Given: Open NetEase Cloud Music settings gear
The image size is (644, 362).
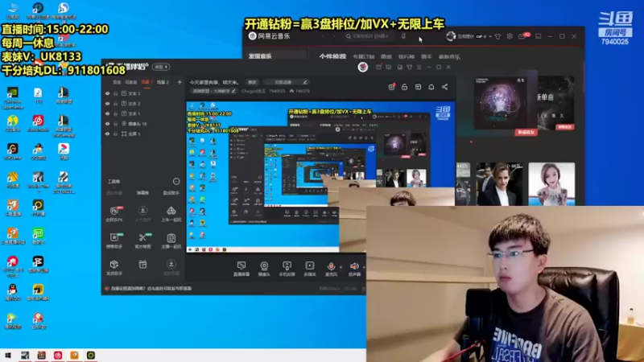Looking at the screenshot, I should click(510, 36).
